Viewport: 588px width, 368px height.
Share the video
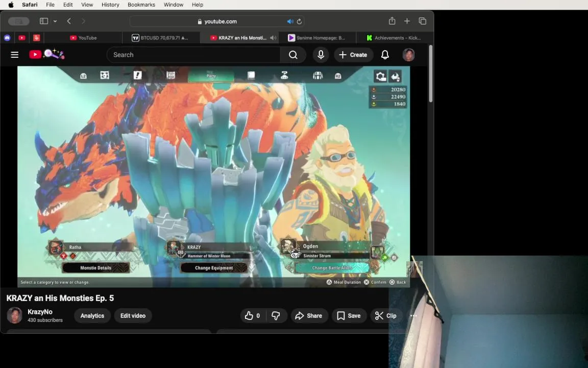point(309,316)
